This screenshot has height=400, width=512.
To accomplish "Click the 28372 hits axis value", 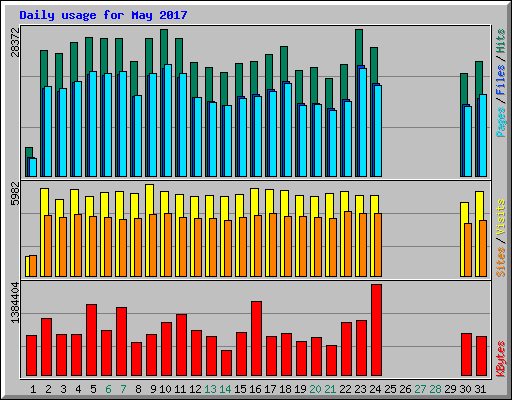I will point(16,42).
